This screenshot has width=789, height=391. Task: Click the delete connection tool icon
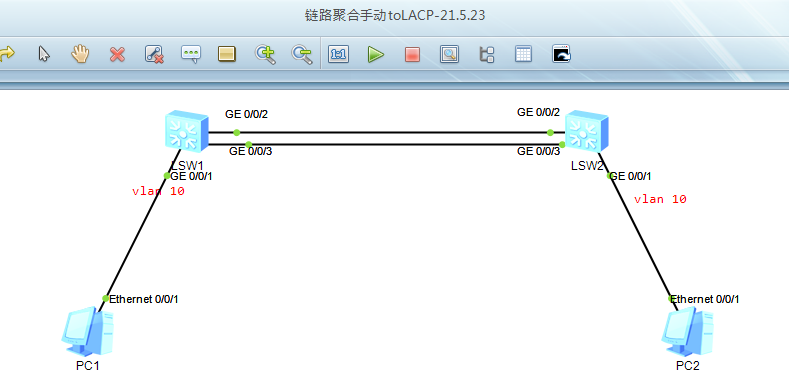point(154,54)
